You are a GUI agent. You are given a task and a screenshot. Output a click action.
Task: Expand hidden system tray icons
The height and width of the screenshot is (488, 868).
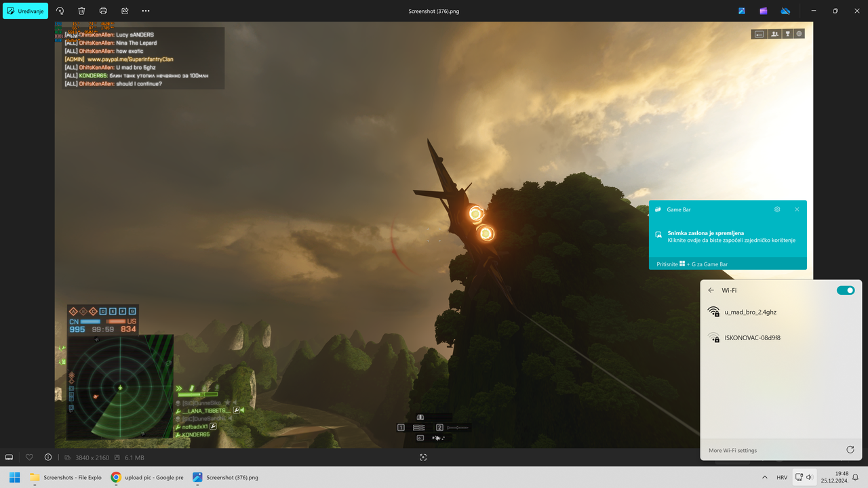pyautogui.click(x=765, y=477)
